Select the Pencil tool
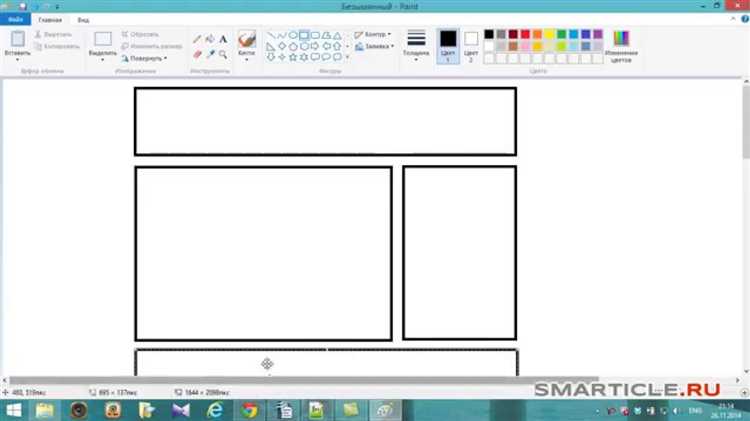The image size is (750, 421). click(x=197, y=39)
